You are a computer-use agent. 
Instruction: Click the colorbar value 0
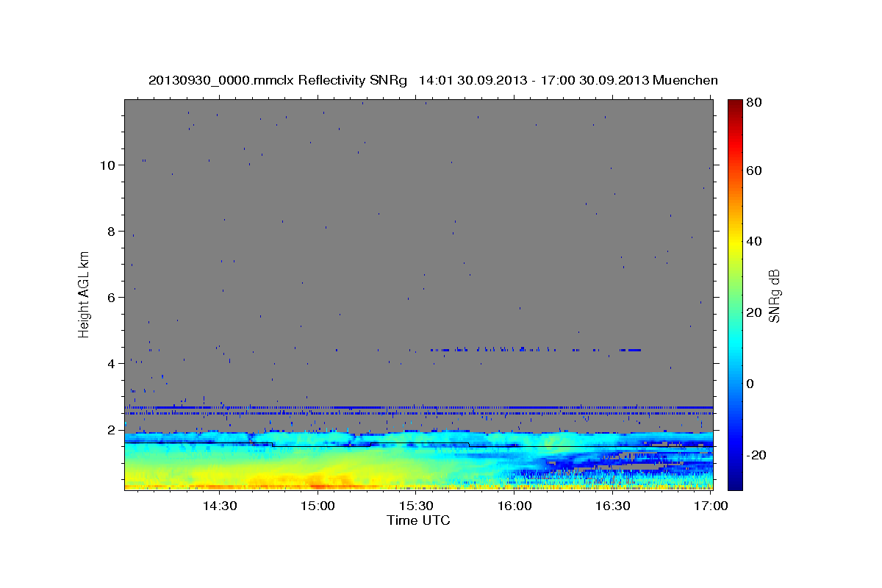coord(752,384)
